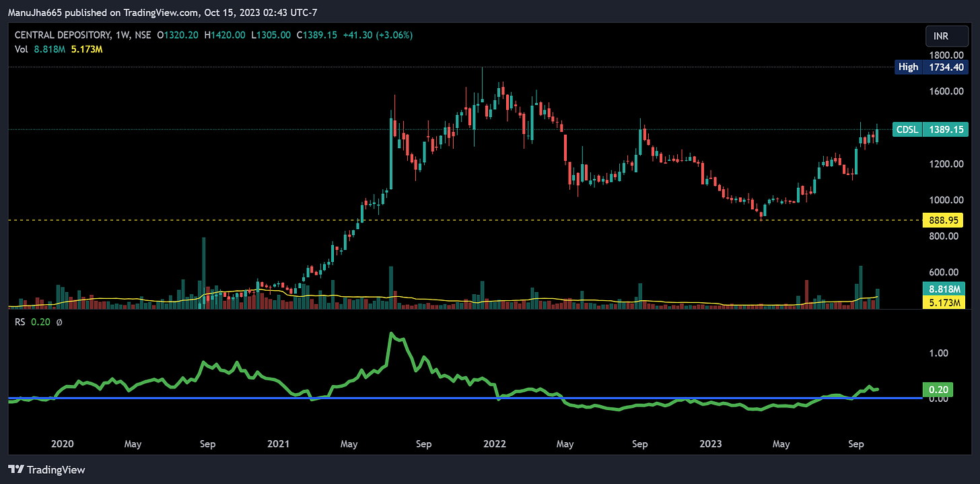This screenshot has width=980, height=484.
Task: Click the 2023 label on time axis
Action: tap(711, 444)
